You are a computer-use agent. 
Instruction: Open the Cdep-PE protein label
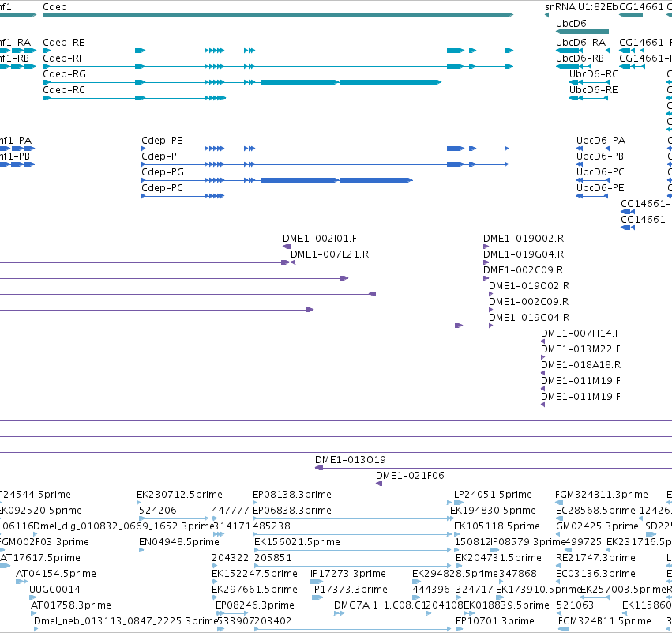[x=162, y=141]
